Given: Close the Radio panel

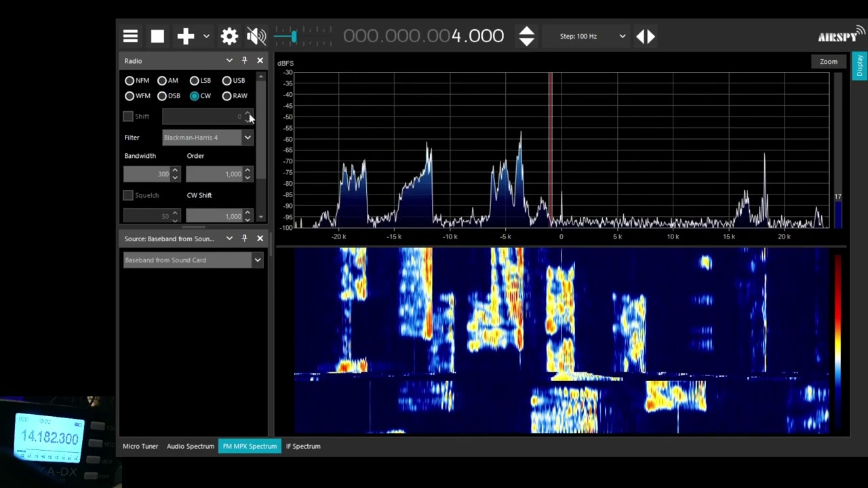Looking at the screenshot, I should tap(260, 61).
